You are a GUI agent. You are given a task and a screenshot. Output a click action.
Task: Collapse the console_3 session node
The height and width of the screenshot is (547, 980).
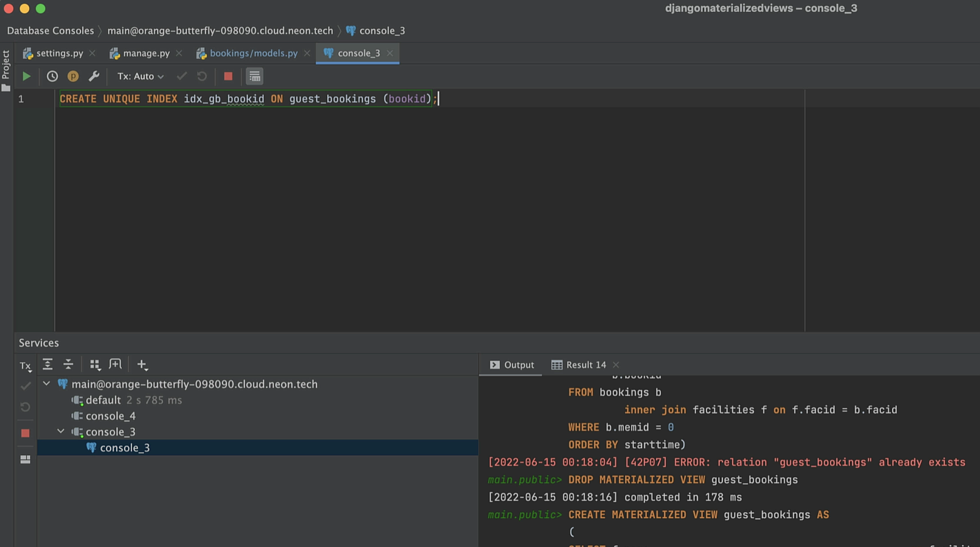click(x=61, y=431)
